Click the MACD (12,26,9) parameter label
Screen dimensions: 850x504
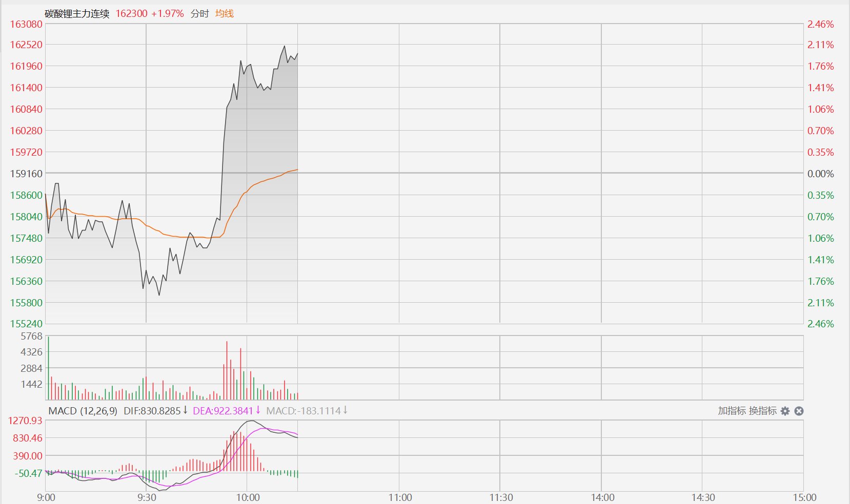[83, 411]
